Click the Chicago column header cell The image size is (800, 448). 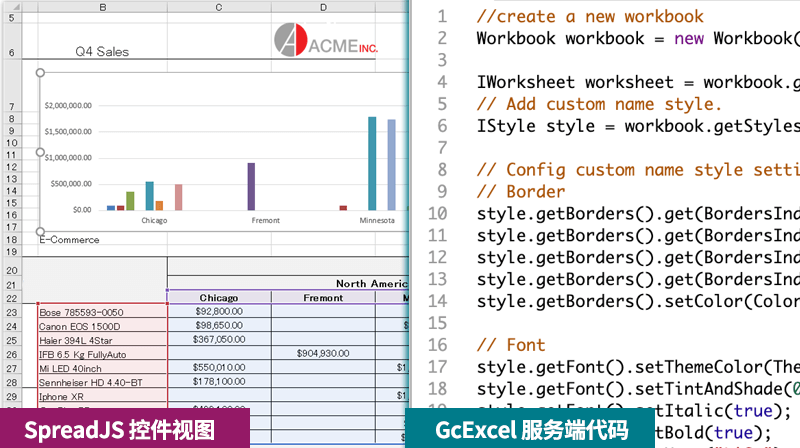[x=219, y=298]
